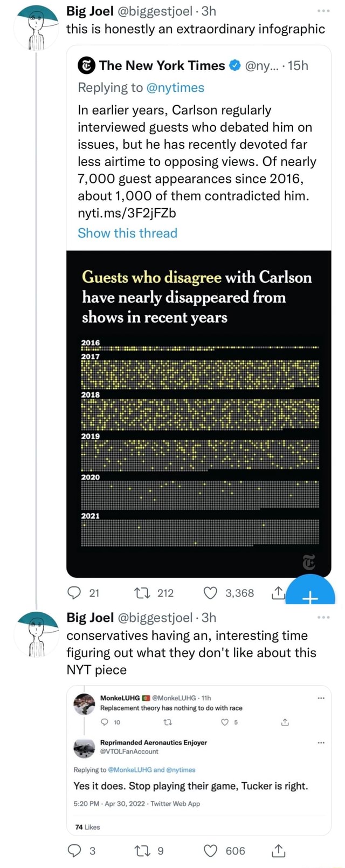The image size is (345, 868).
Task: Open the nyti.ms/3F2jFZb link
Action: [127, 213]
